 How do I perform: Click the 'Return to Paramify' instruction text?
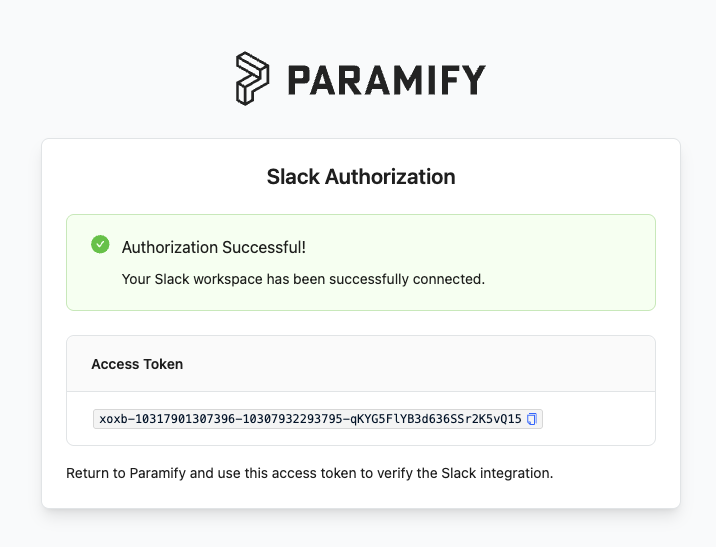(310, 473)
